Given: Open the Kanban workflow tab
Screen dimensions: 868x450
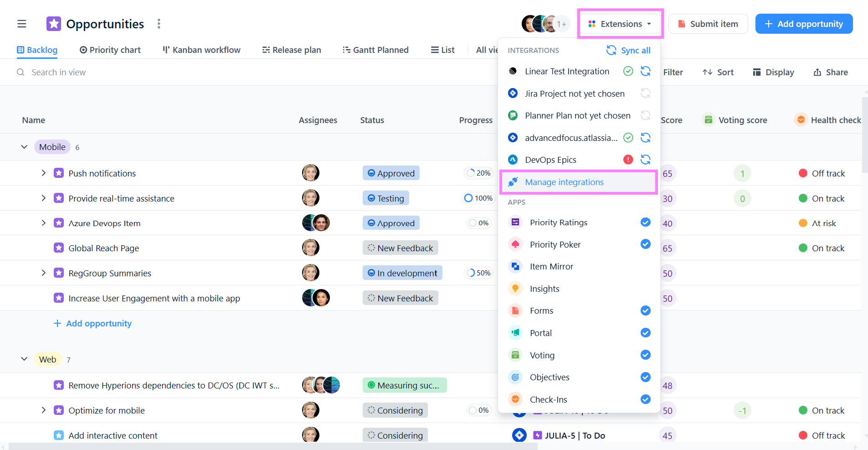Looking at the screenshot, I should click(x=201, y=50).
